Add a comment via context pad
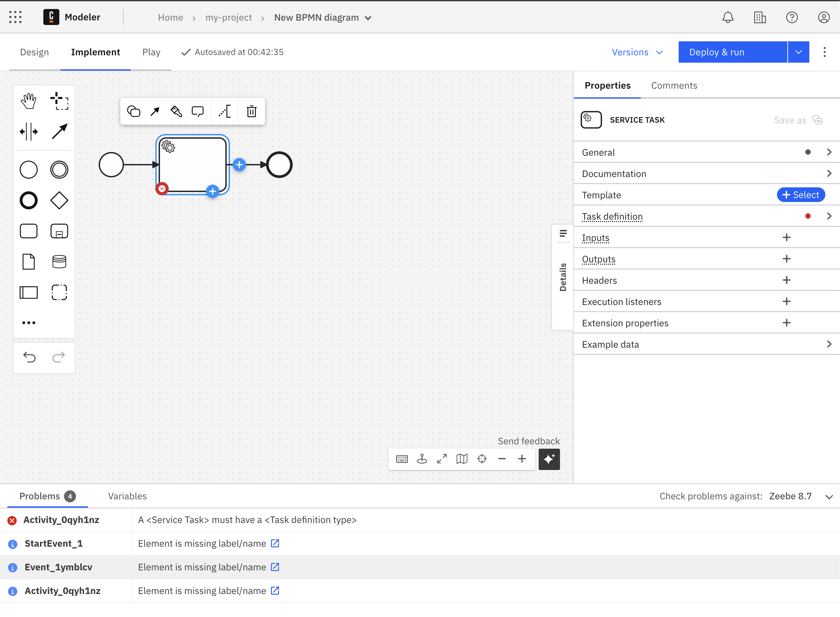The image size is (840, 617). (198, 111)
